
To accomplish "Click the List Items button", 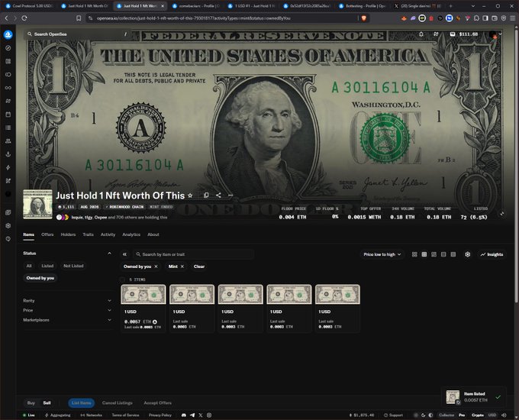I will (x=82, y=402).
